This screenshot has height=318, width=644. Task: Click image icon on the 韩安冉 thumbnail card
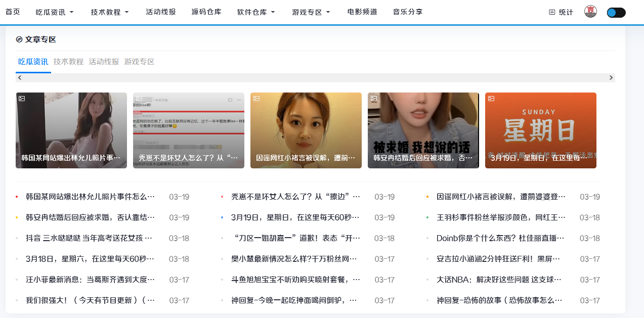click(x=374, y=99)
